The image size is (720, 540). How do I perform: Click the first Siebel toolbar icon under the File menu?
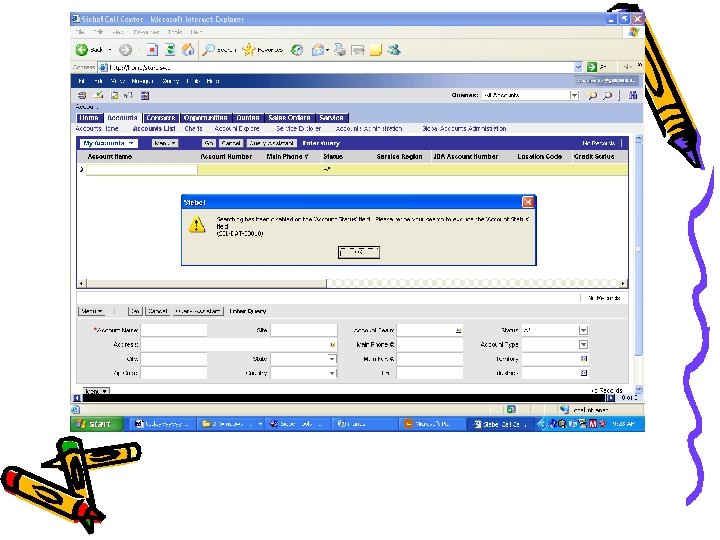pos(82,96)
